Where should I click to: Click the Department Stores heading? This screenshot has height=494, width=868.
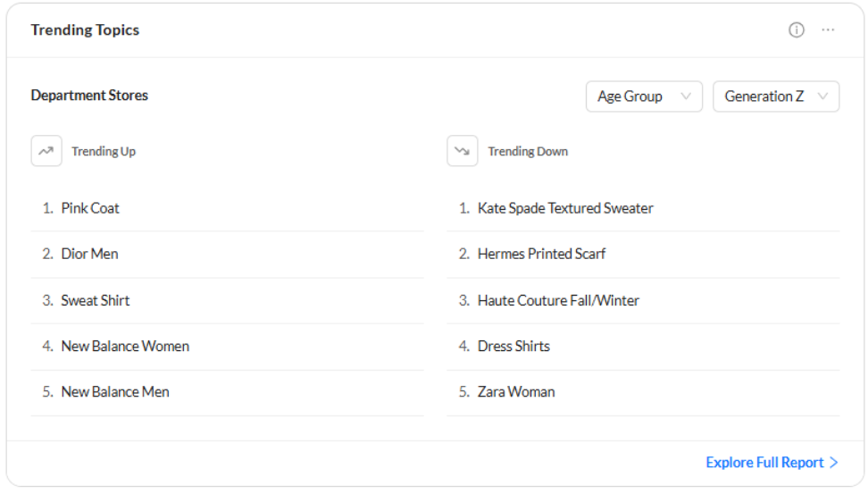pos(89,96)
